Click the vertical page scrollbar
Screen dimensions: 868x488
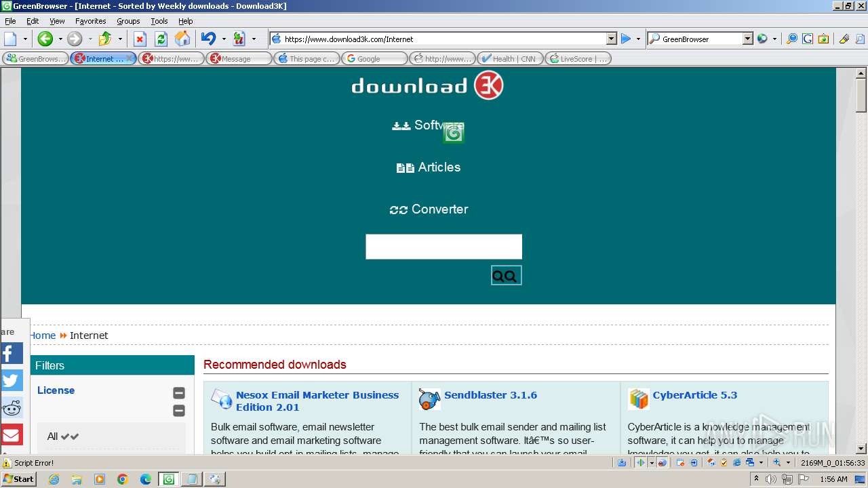click(x=862, y=261)
